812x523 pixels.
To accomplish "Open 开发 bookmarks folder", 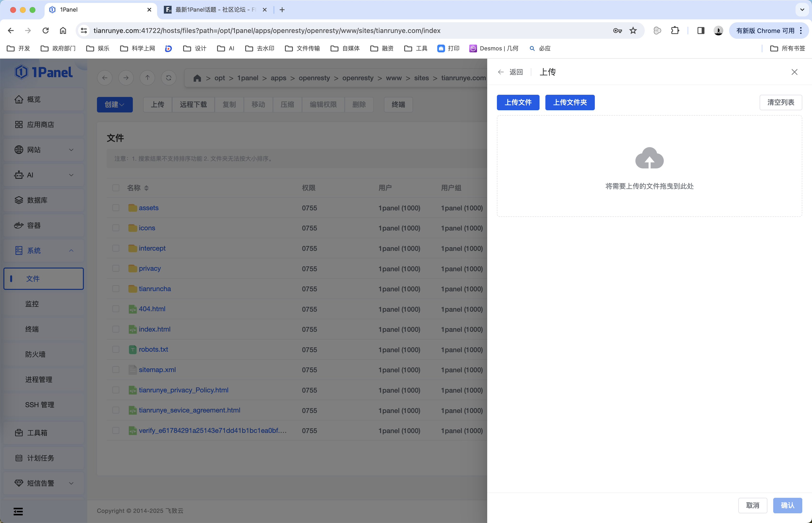I will (x=19, y=48).
